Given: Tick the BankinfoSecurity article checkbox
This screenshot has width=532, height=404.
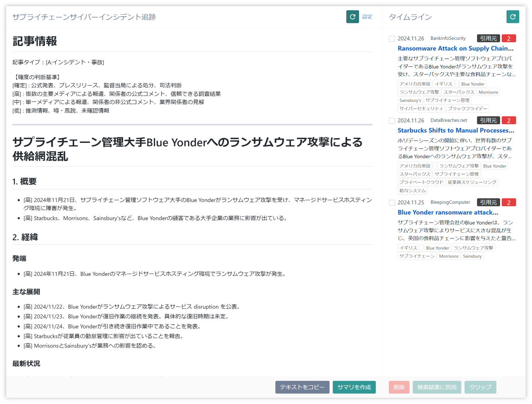Looking at the screenshot, I should pos(392,39).
